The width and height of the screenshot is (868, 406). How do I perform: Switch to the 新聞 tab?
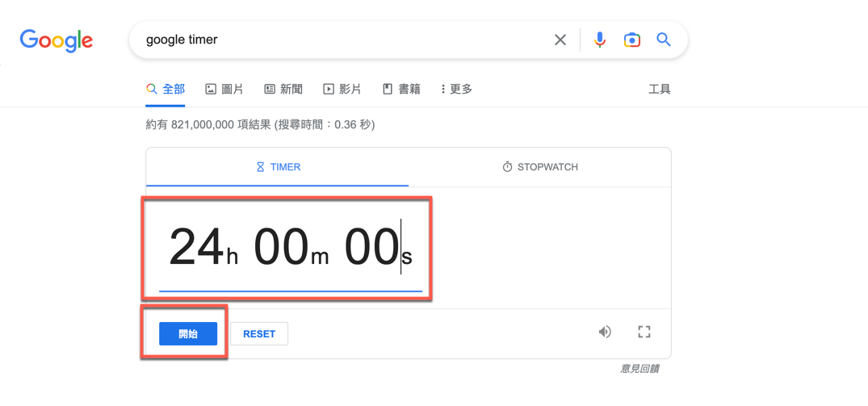pyautogui.click(x=283, y=89)
